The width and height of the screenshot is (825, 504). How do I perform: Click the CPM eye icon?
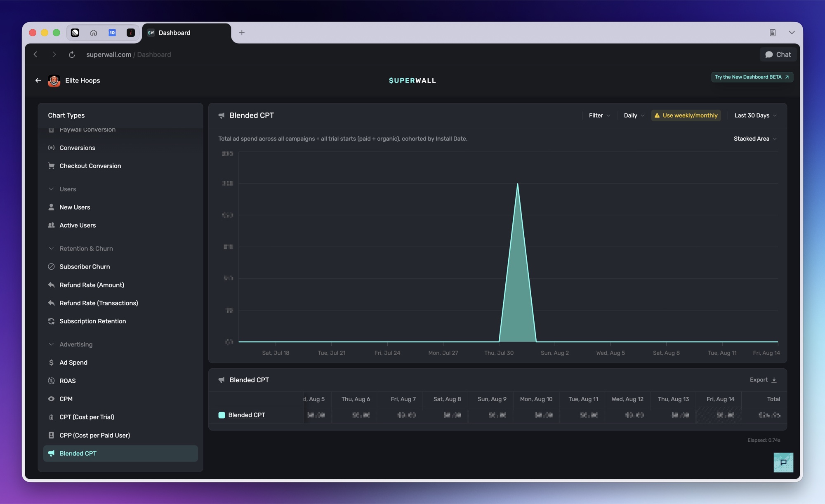tap(51, 399)
